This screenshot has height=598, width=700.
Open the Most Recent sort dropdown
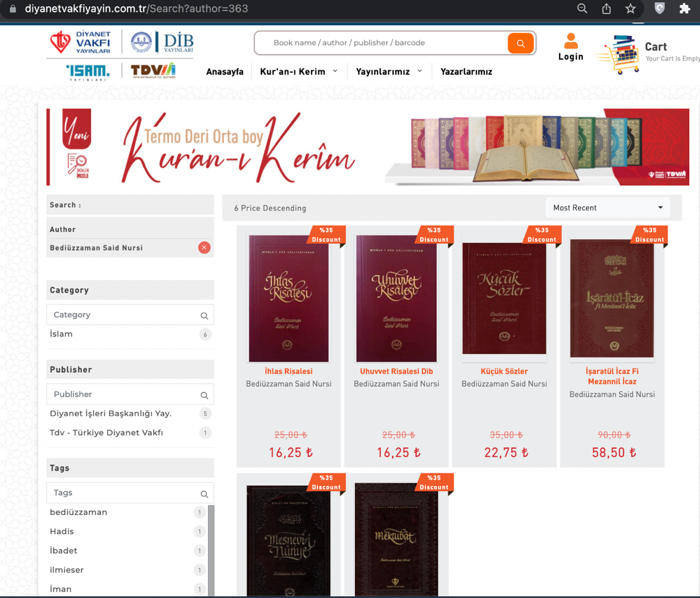(607, 208)
